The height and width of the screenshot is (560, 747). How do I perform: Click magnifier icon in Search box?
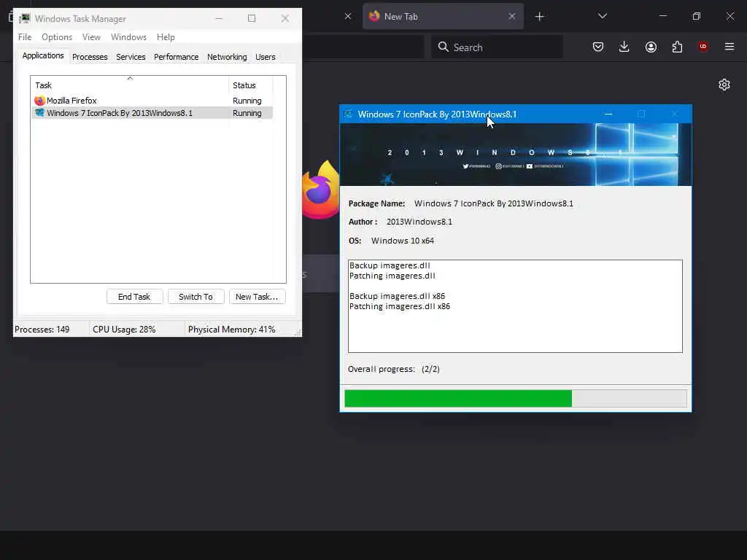click(443, 47)
